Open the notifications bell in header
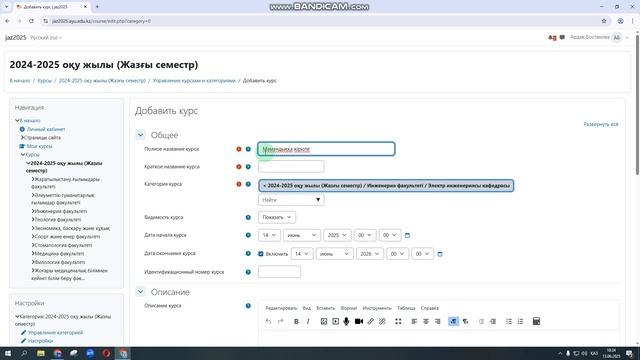Viewport: 640px width, 360px height. pos(552,38)
